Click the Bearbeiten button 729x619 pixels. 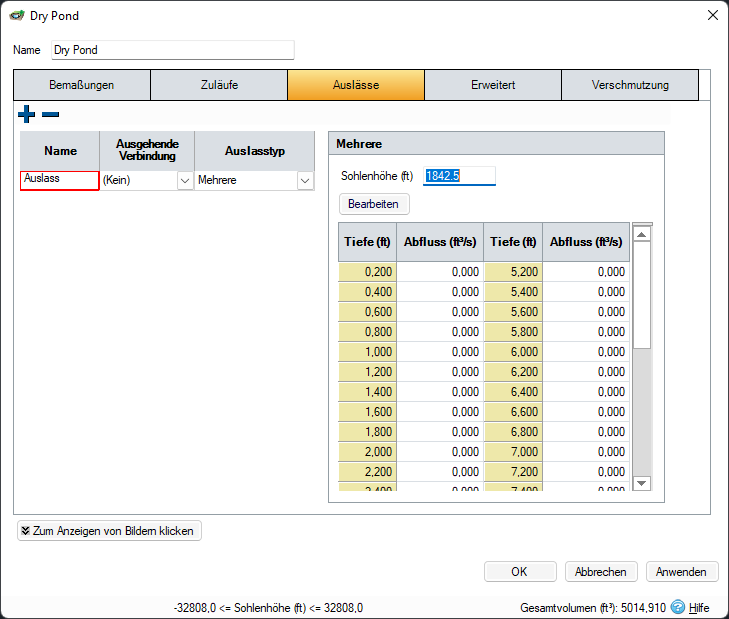click(374, 204)
